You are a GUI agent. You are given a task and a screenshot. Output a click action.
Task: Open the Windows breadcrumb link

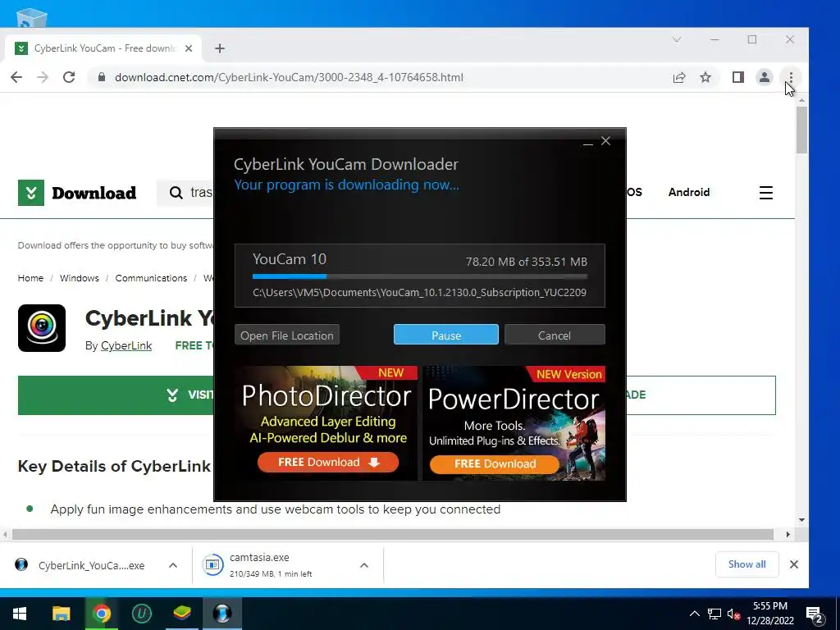point(80,278)
